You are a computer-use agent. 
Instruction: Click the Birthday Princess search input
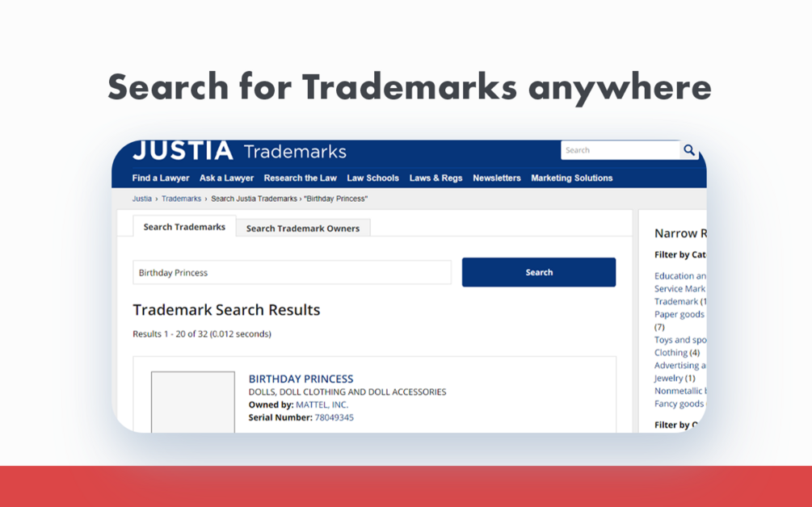pos(292,273)
